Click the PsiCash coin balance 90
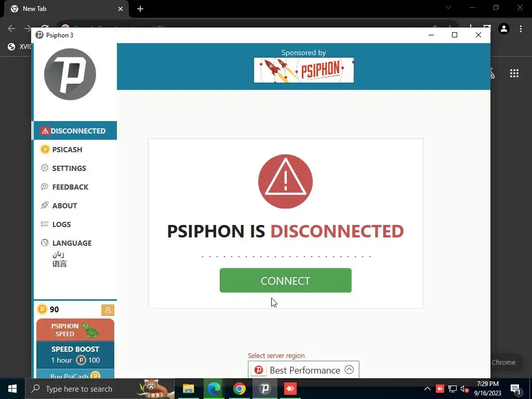Screen dimensions: 532x399 (48, 309)
